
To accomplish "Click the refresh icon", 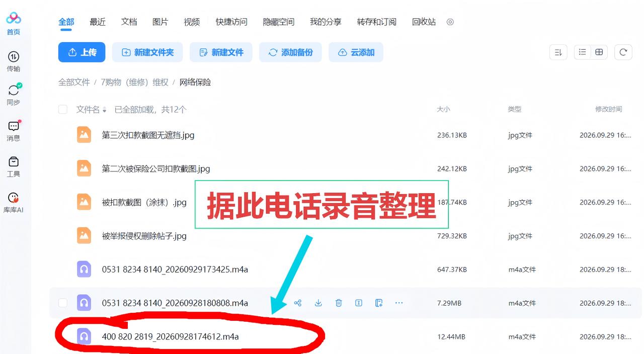I will [x=623, y=52].
